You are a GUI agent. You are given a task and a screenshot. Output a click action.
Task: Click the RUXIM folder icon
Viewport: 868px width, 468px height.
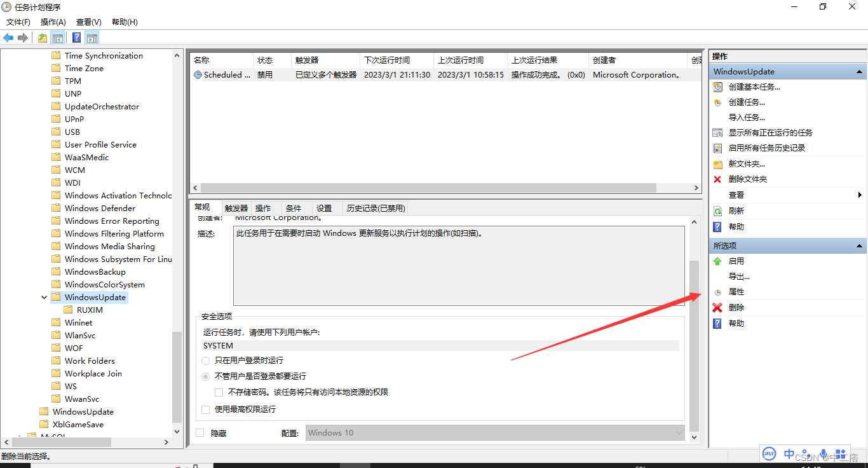(68, 310)
